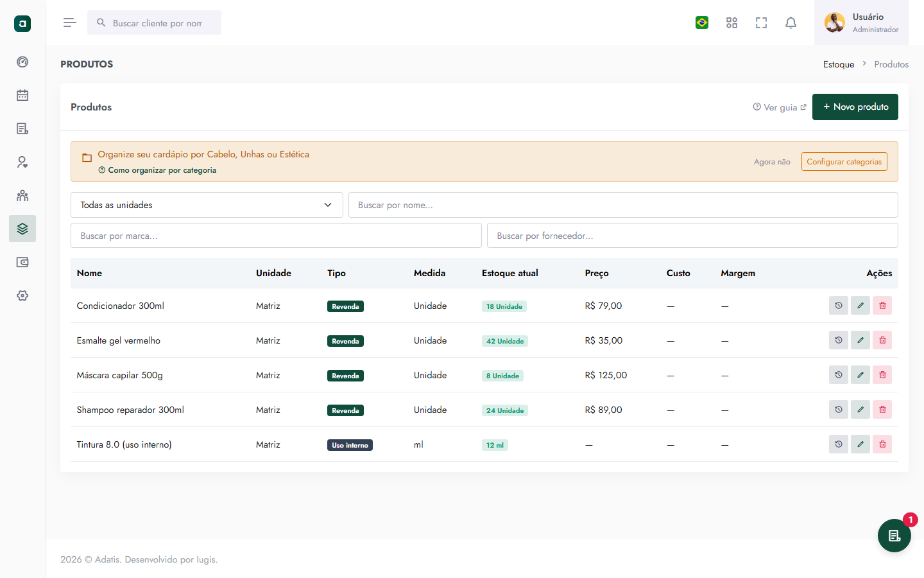Image resolution: width=924 pixels, height=578 pixels.
Task: Delete Condicionador 300ml product
Action: pos(882,306)
